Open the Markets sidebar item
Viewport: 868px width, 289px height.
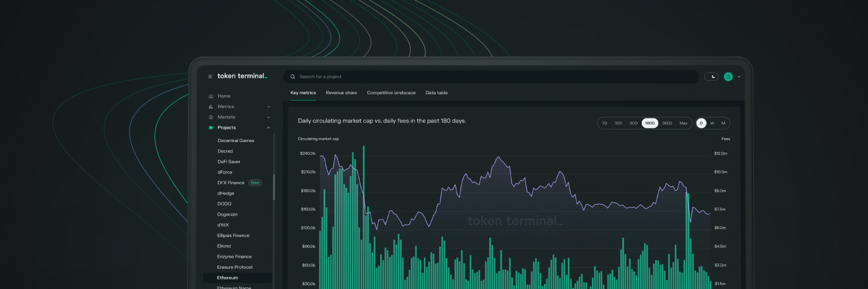pos(226,117)
